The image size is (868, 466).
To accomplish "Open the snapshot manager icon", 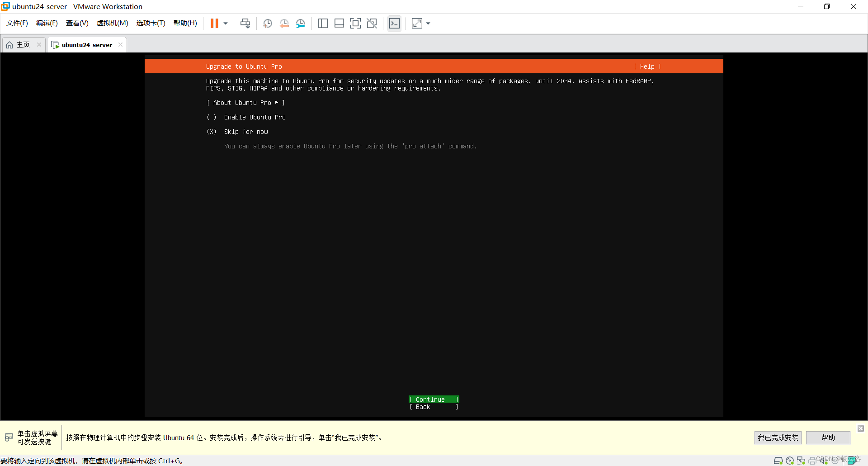I will [x=301, y=24].
